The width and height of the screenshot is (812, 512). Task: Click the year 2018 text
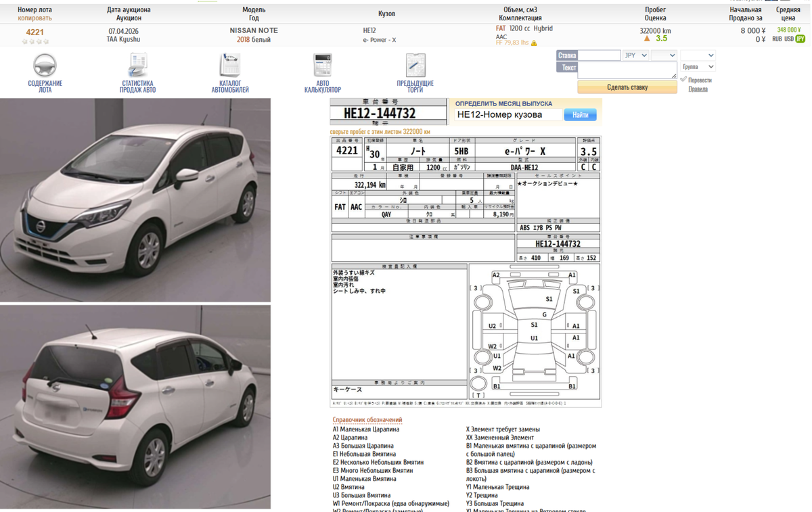[244, 40]
